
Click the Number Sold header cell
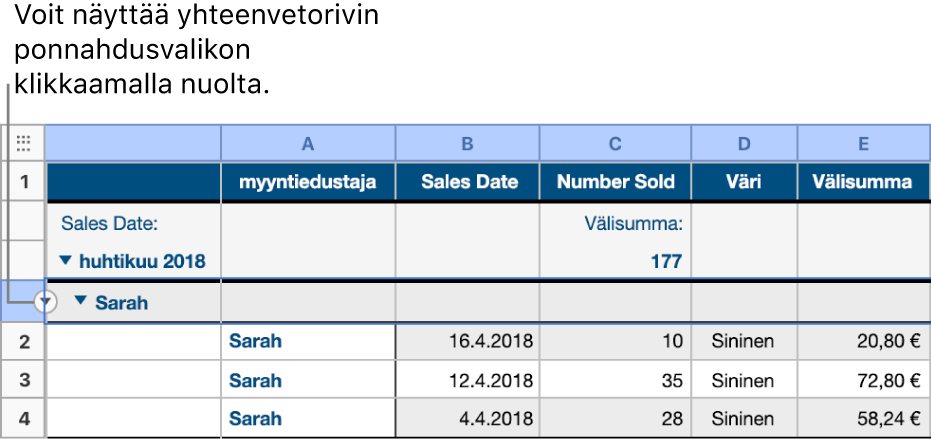click(615, 182)
